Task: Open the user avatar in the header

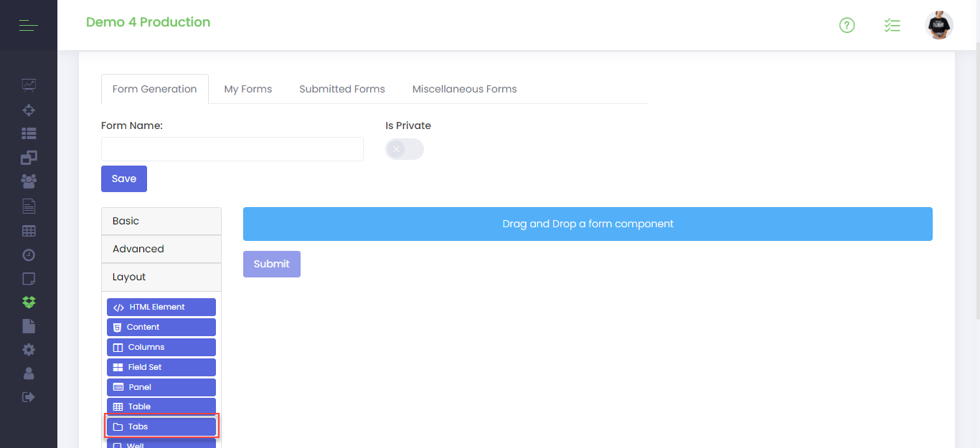Action: tap(939, 25)
